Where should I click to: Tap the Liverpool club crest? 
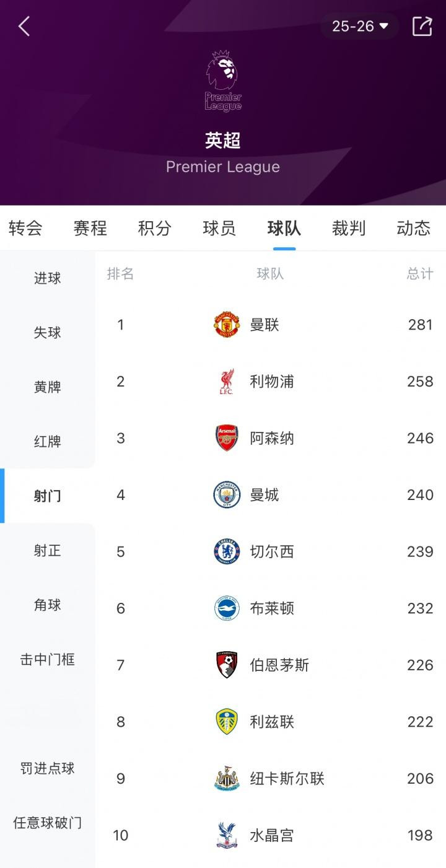pyautogui.click(x=227, y=382)
